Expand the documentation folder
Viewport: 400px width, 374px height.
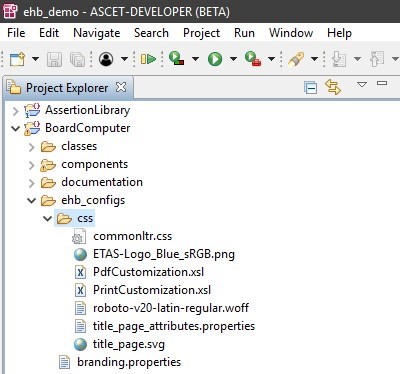click(x=32, y=183)
